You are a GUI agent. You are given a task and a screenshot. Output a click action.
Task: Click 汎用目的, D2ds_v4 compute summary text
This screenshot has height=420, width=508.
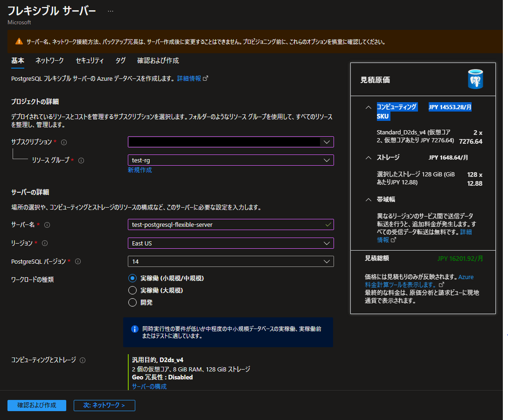click(158, 360)
